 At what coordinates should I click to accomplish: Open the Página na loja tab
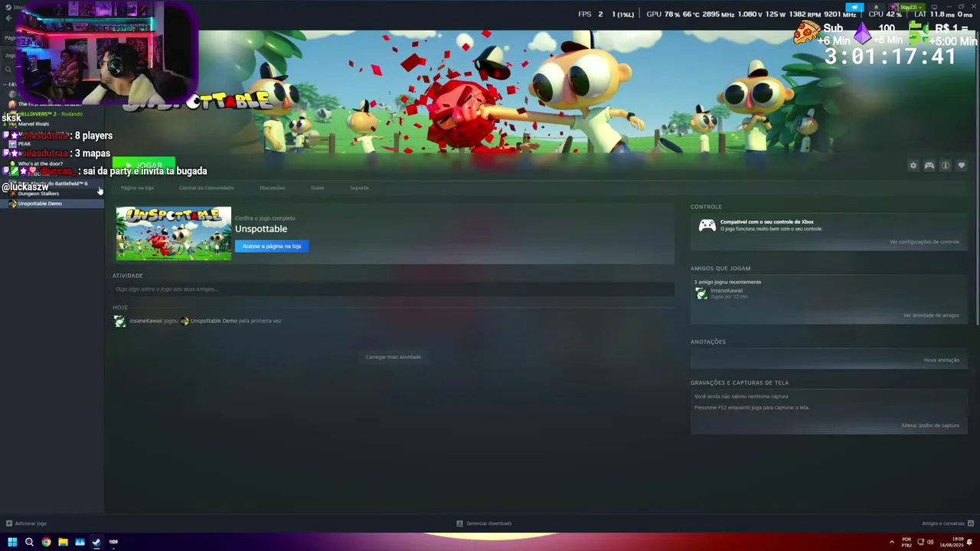tap(137, 187)
